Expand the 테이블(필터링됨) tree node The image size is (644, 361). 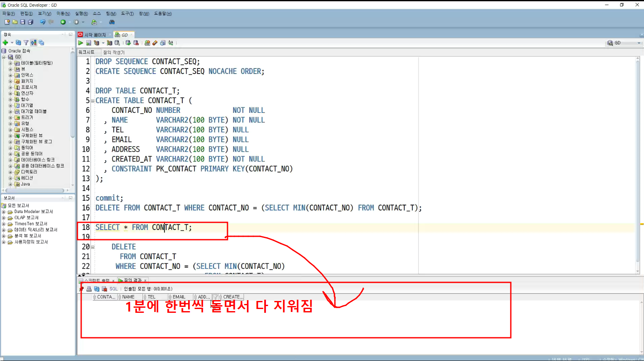point(11,63)
